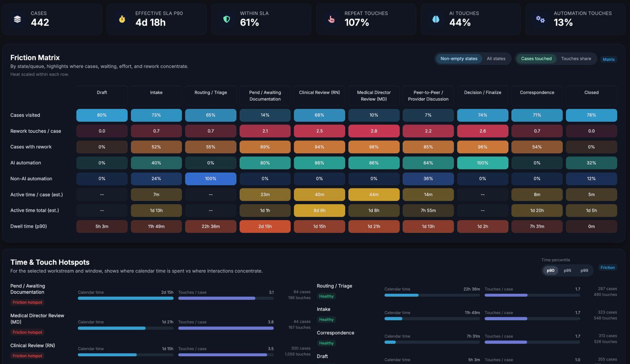Click the Pend / Awaiting Documentation column header

coord(265,96)
